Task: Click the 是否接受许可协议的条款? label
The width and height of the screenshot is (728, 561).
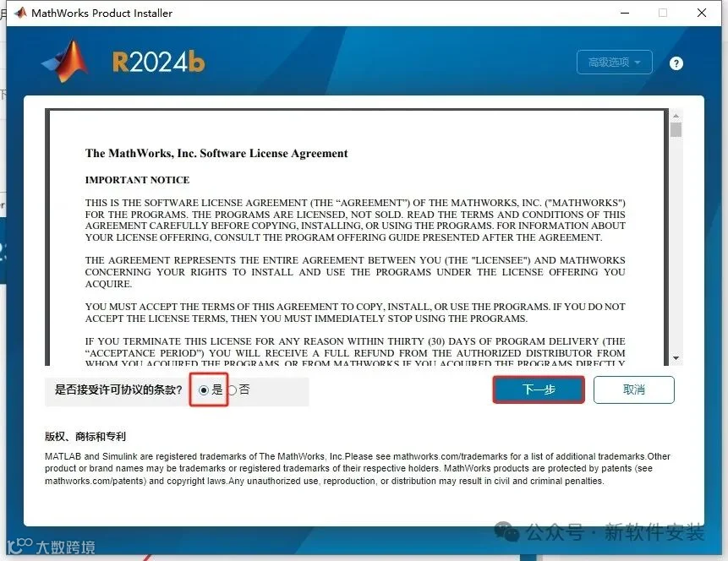Action: click(x=118, y=389)
